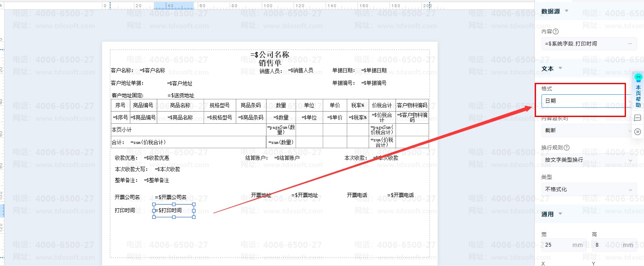Click the 高 height input with 8
644x266 pixels.
pos(614,245)
